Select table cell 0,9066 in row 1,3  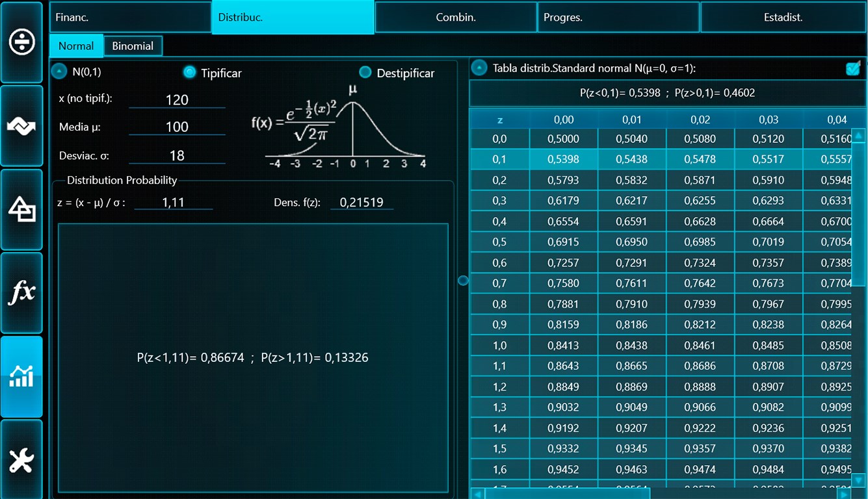click(700, 407)
